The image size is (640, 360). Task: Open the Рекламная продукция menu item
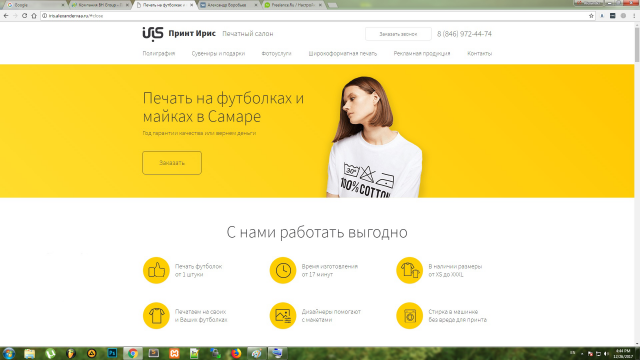(x=422, y=53)
